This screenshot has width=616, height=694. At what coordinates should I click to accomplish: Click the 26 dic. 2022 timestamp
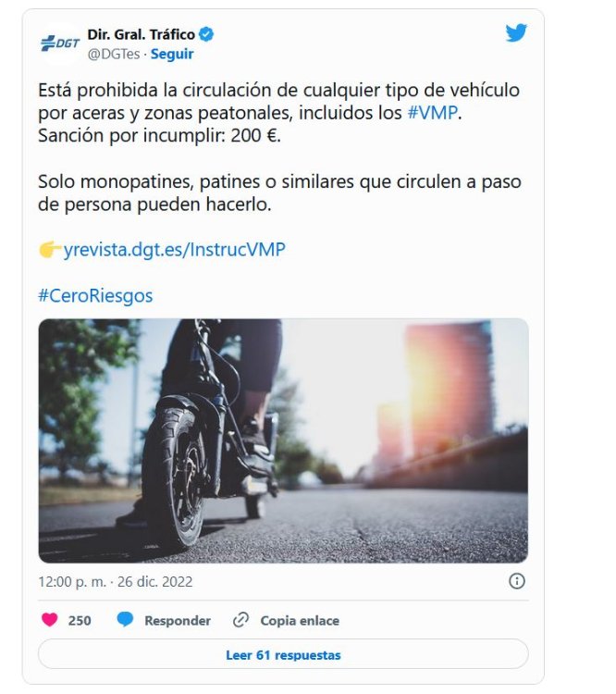click(x=154, y=582)
